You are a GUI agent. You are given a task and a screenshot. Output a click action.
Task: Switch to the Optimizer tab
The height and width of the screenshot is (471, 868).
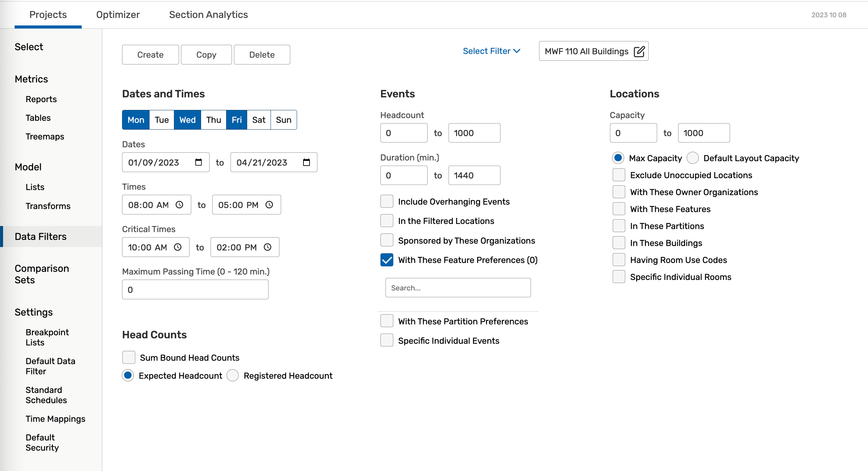click(x=118, y=15)
